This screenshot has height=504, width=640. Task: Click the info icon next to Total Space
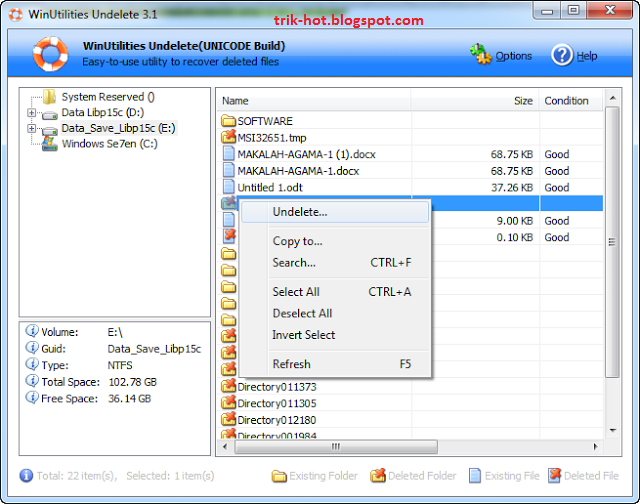[32, 381]
